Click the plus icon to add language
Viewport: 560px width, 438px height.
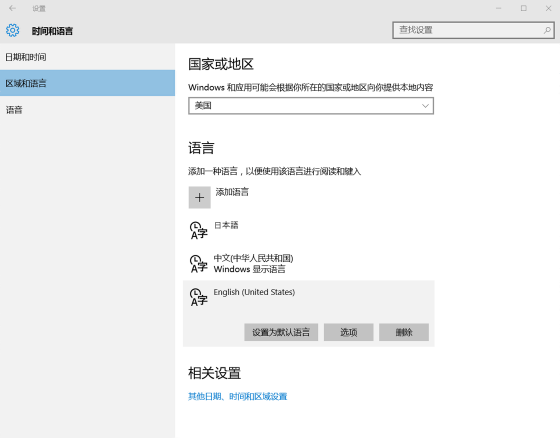point(200,197)
